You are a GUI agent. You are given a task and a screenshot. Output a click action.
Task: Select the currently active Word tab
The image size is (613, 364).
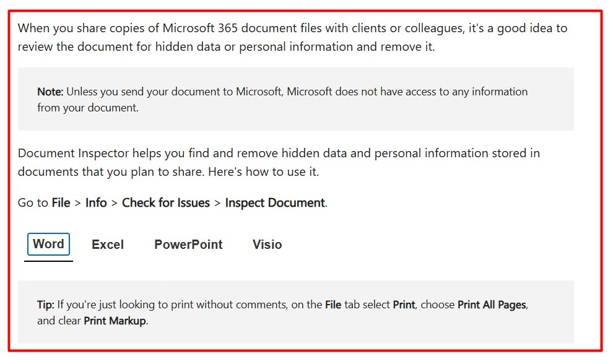tap(48, 243)
